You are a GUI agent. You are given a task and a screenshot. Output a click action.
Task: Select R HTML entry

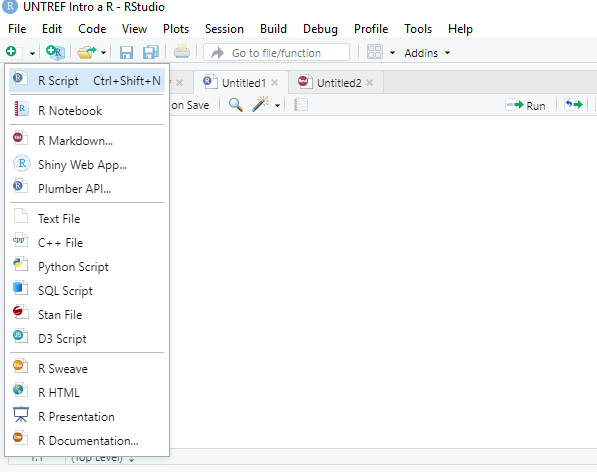coord(87,392)
